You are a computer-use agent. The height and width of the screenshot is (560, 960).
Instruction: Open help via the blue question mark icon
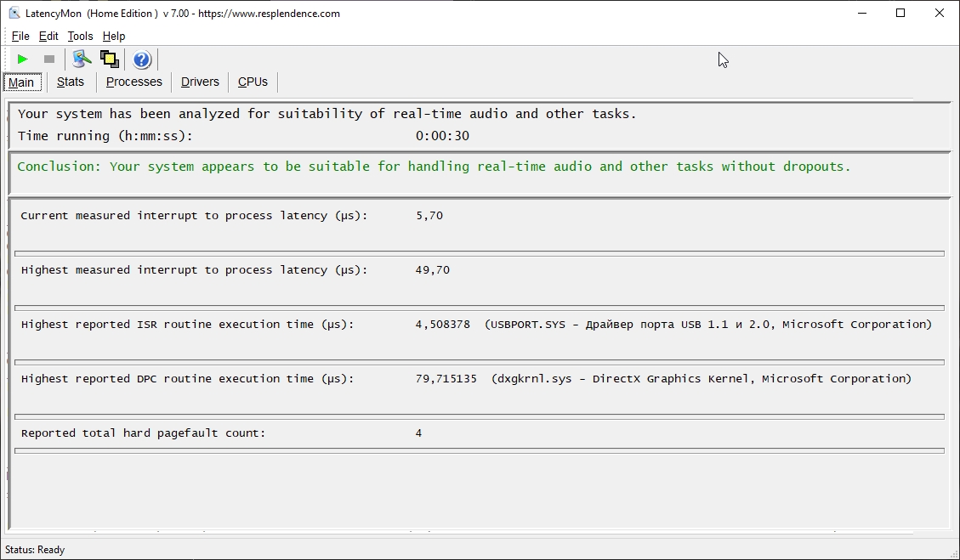142,59
